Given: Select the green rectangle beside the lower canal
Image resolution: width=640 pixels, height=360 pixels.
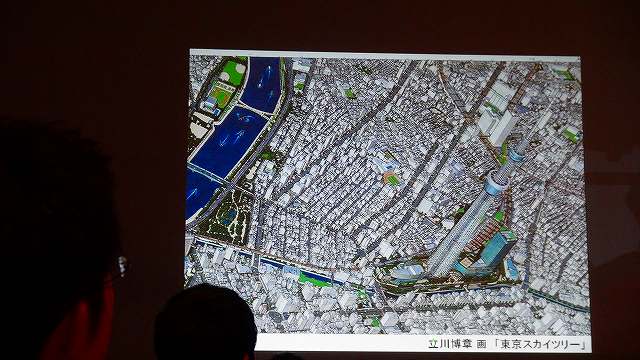Looking at the screenshot, I should coord(315,279).
